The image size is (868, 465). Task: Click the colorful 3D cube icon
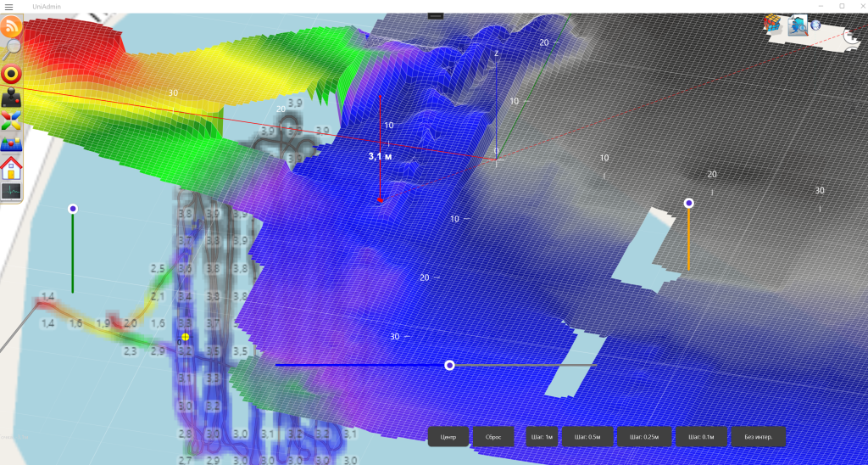point(772,23)
